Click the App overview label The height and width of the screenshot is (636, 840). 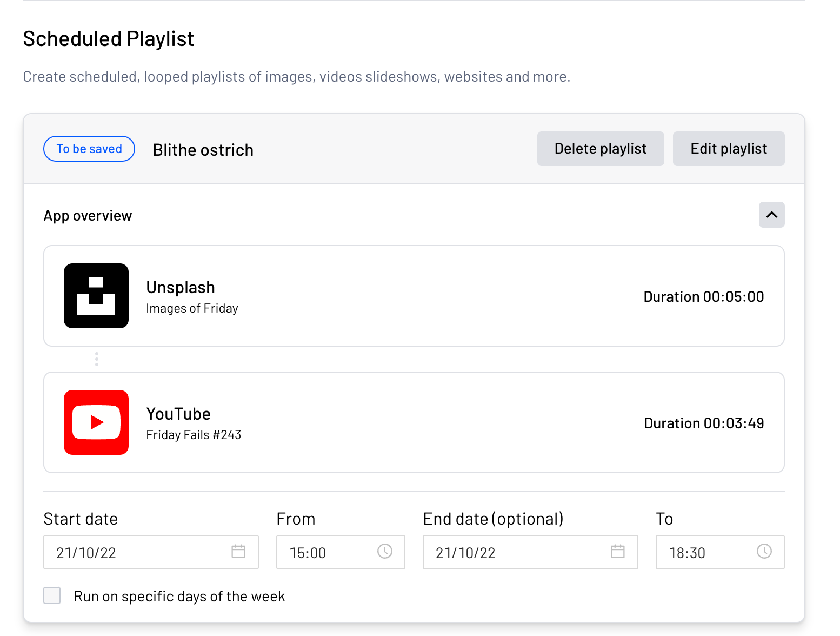tap(88, 216)
